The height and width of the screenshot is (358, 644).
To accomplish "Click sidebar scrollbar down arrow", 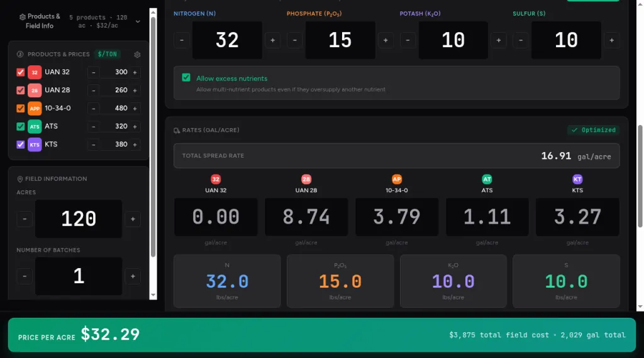I will pos(153,295).
